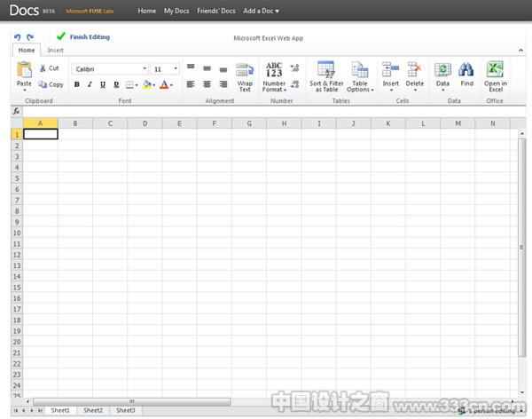Viewport: 532px width, 419px height.
Task: Go to previous sheet arrow
Action: 23,411
